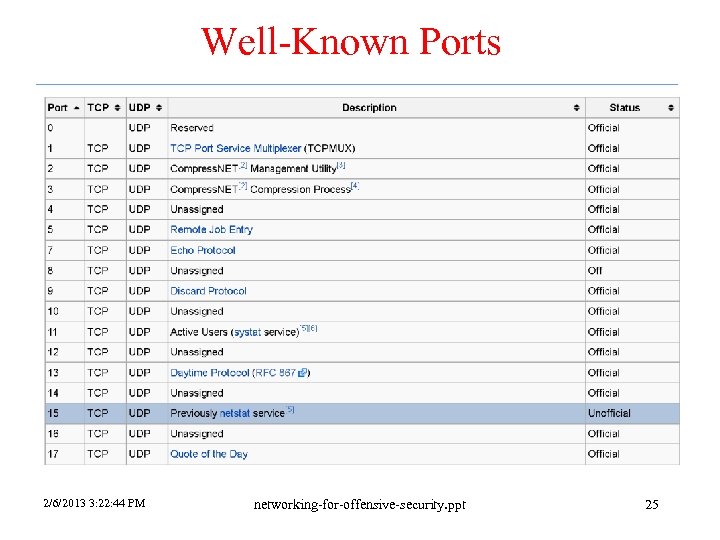Click the footnote after Compression Process

click(355, 186)
